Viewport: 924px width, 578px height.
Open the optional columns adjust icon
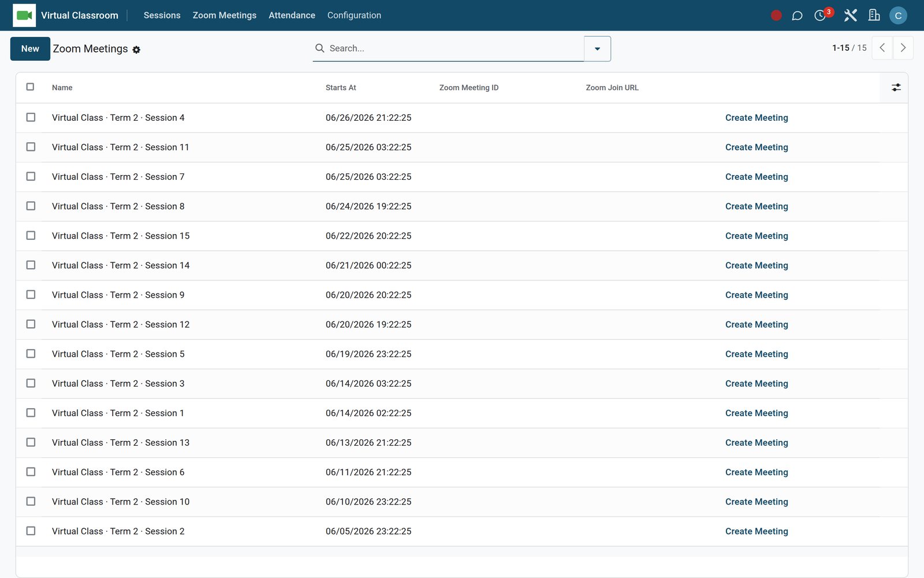[x=896, y=87]
